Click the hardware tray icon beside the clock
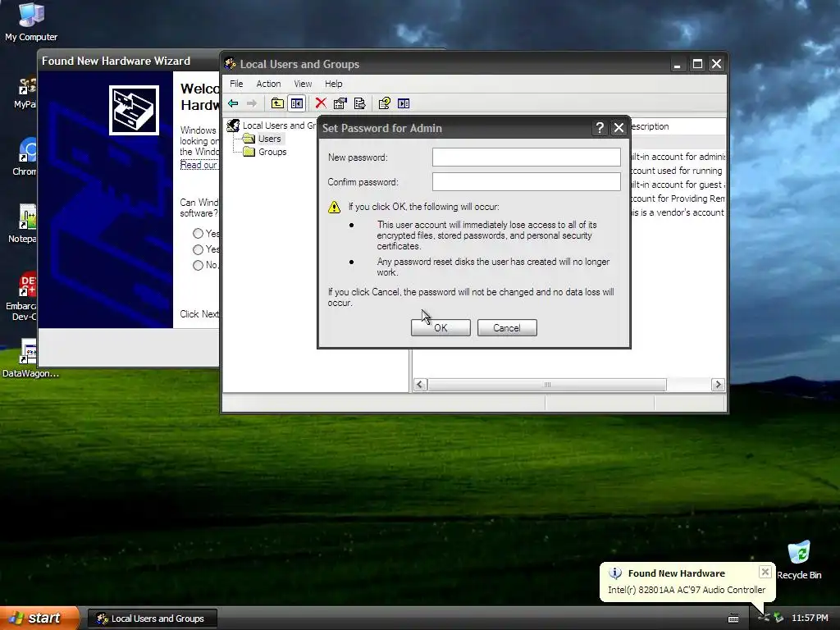 click(778, 618)
